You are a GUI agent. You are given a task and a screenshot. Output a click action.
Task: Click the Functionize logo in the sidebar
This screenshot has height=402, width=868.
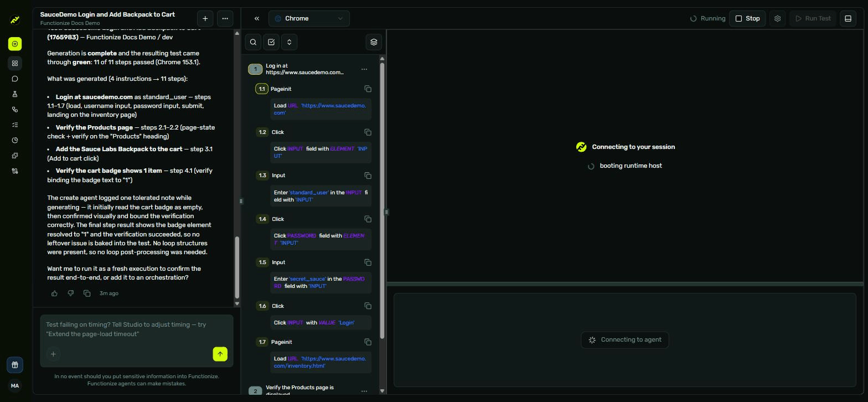point(15,20)
